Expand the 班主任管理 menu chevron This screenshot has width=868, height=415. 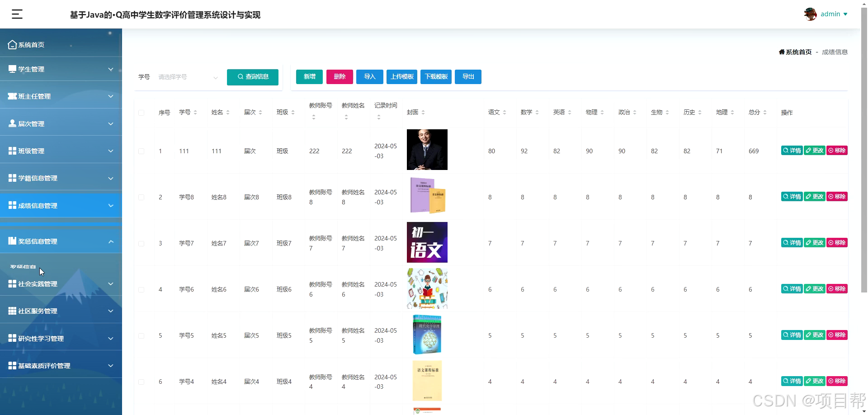tap(111, 96)
